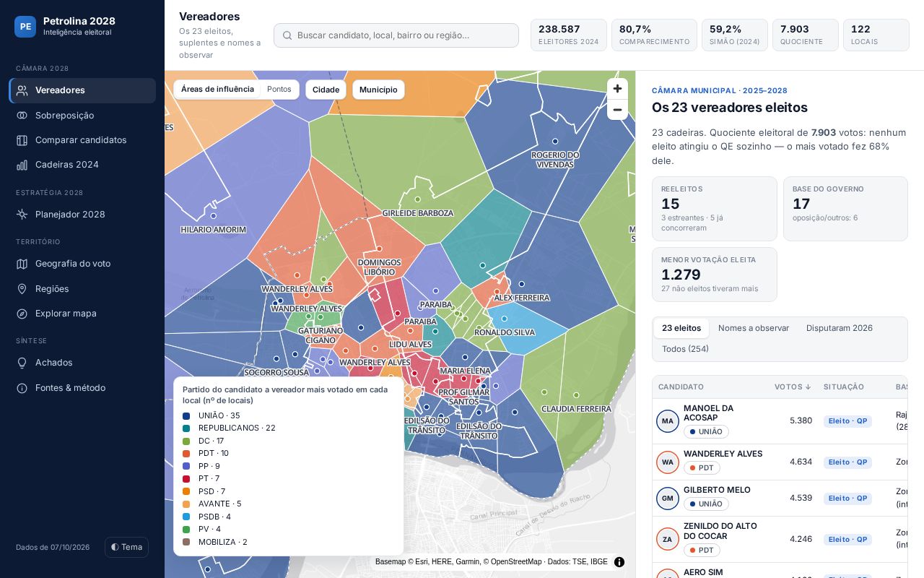Click the PDT party chip for Wanderley Alves
Screen dimensions: 924x578
coord(702,468)
